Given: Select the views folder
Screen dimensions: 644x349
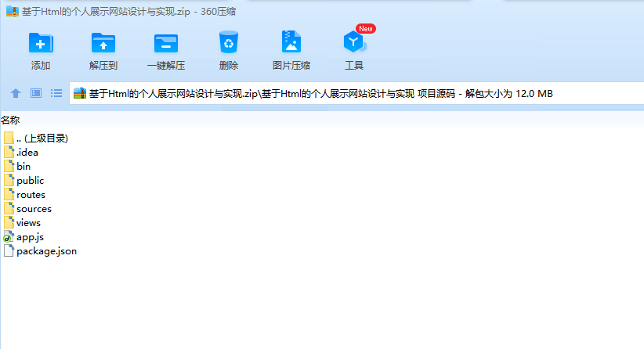Looking at the screenshot, I should [22, 223].
